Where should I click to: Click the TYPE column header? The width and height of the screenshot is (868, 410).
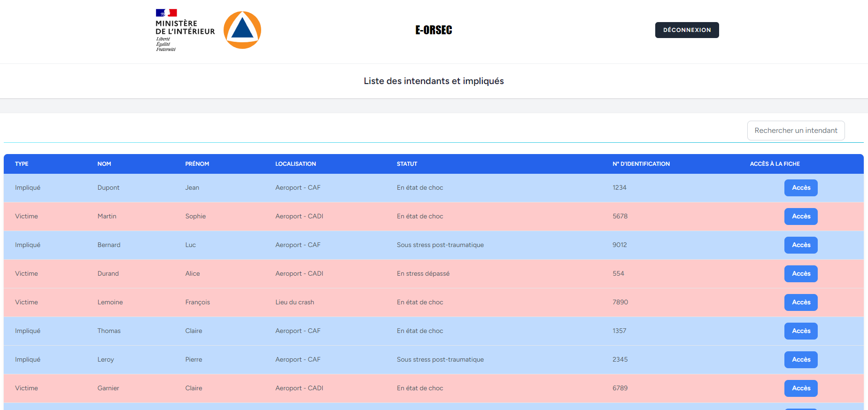click(x=22, y=164)
